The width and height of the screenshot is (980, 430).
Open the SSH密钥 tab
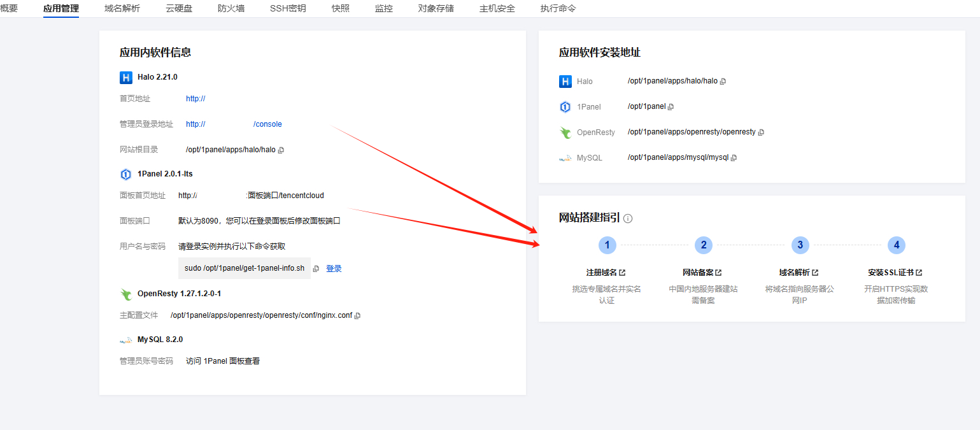click(288, 8)
